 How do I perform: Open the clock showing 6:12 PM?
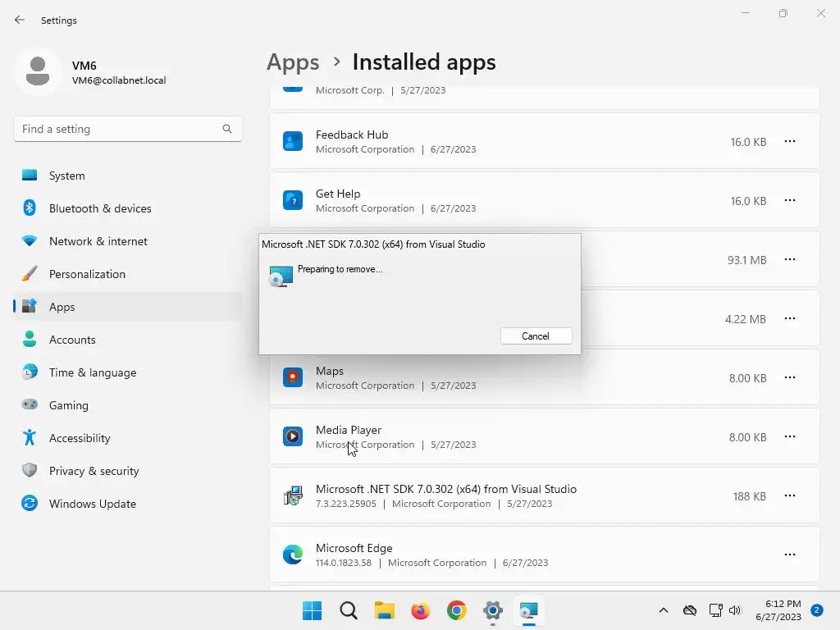[778, 610]
